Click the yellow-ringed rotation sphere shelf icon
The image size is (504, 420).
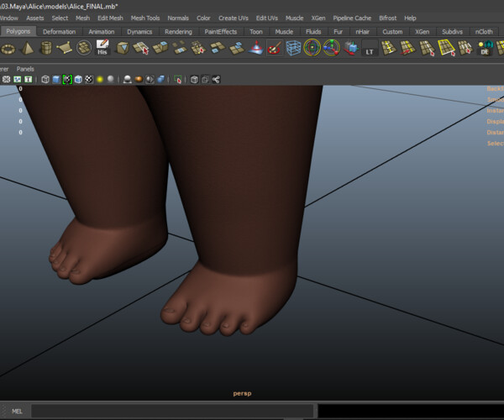click(x=312, y=48)
